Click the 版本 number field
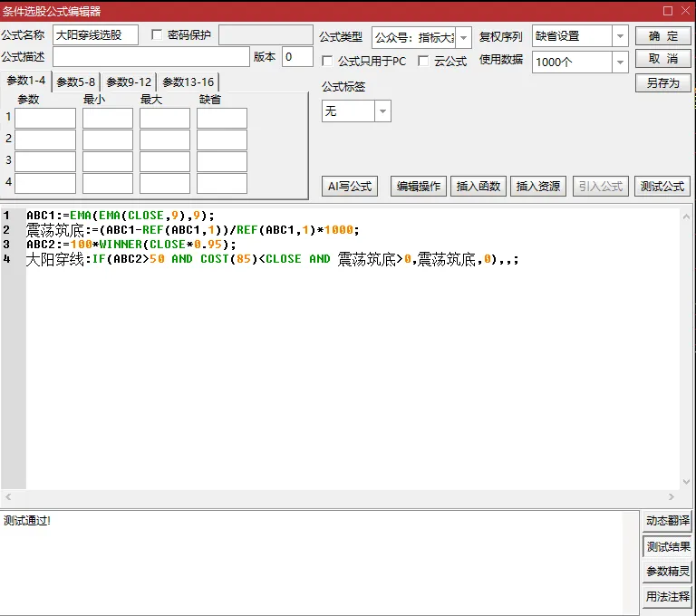Screen dimensions: 696x616 click(297, 57)
